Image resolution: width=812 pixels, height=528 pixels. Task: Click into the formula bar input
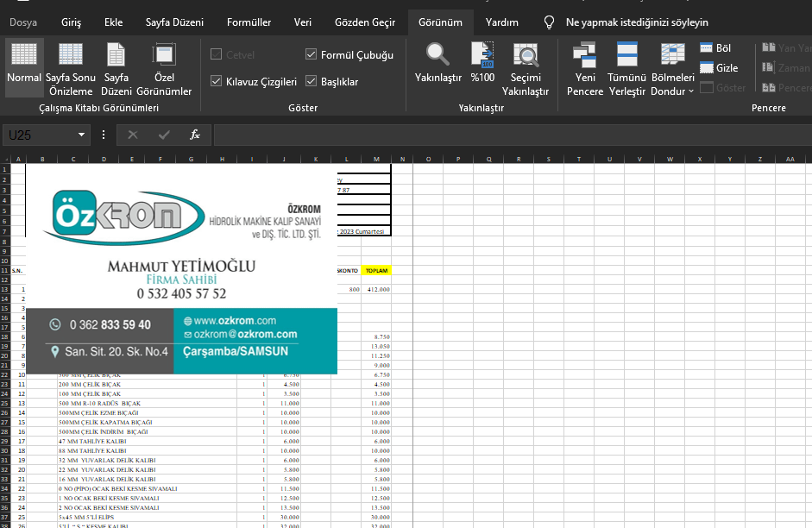pyautogui.click(x=513, y=135)
